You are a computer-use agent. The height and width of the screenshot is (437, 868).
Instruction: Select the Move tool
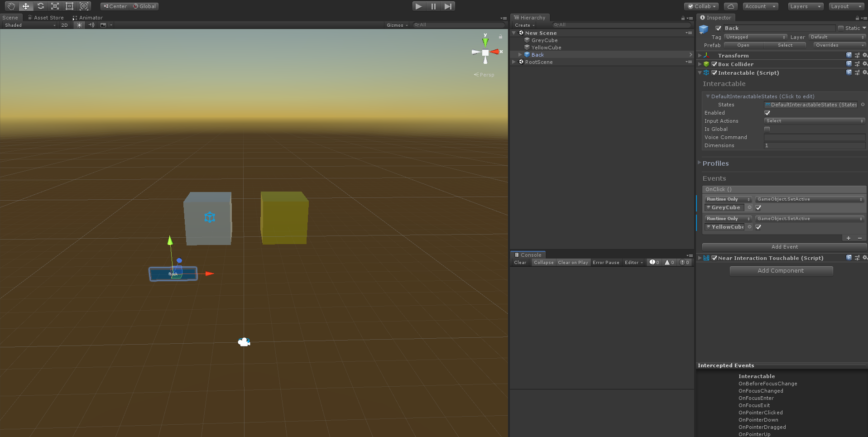point(26,6)
